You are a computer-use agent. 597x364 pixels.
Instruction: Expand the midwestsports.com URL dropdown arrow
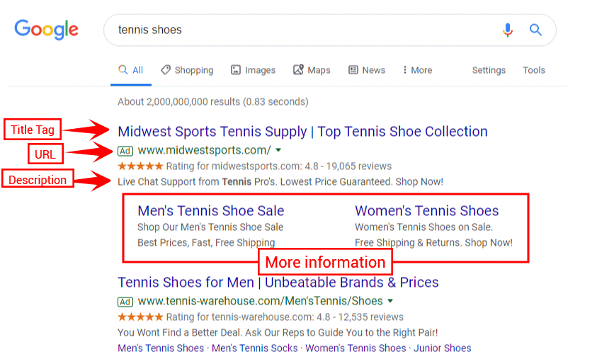point(278,150)
